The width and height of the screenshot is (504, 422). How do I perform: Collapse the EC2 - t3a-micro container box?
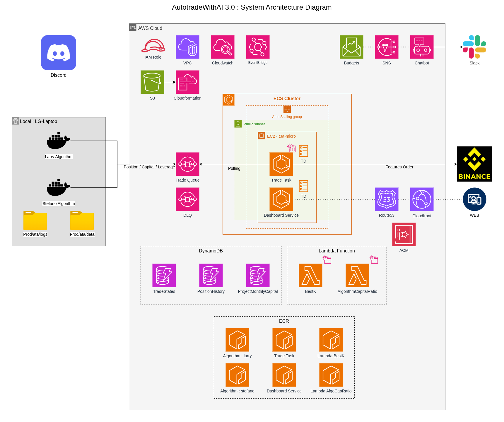click(262, 135)
